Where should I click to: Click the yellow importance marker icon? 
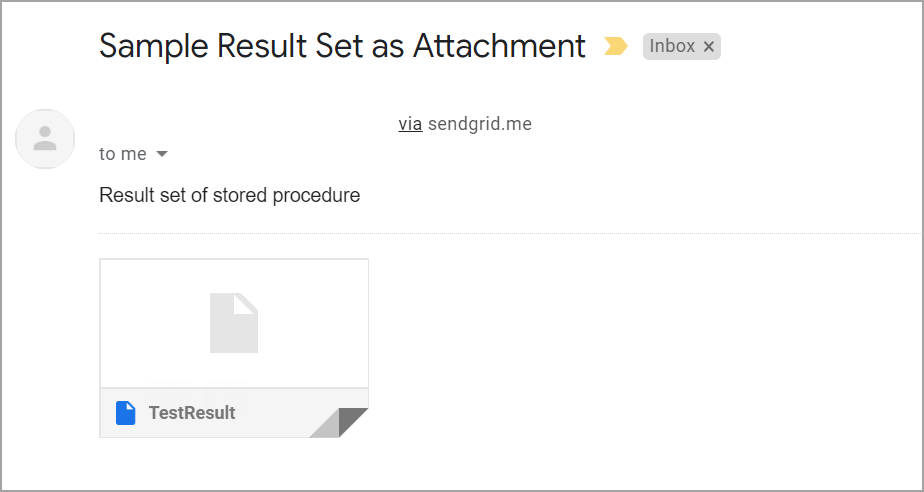[x=615, y=46]
